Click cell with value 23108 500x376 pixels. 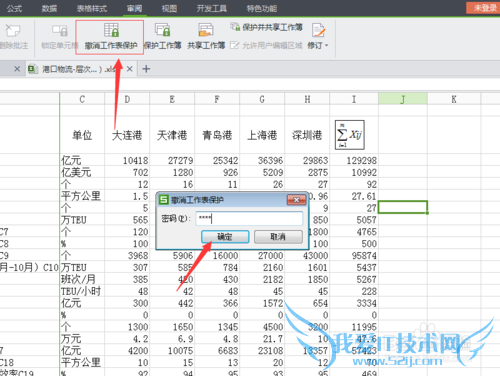pyautogui.click(x=262, y=351)
